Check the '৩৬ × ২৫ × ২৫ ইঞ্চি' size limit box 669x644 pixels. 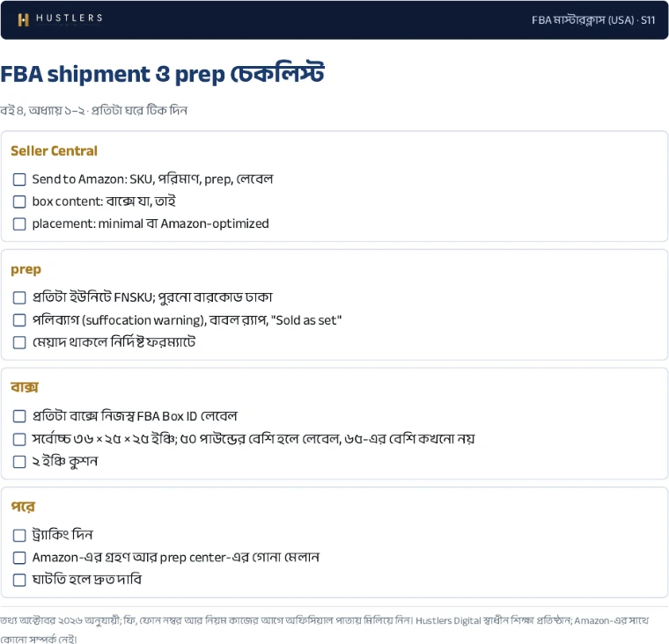[19, 439]
